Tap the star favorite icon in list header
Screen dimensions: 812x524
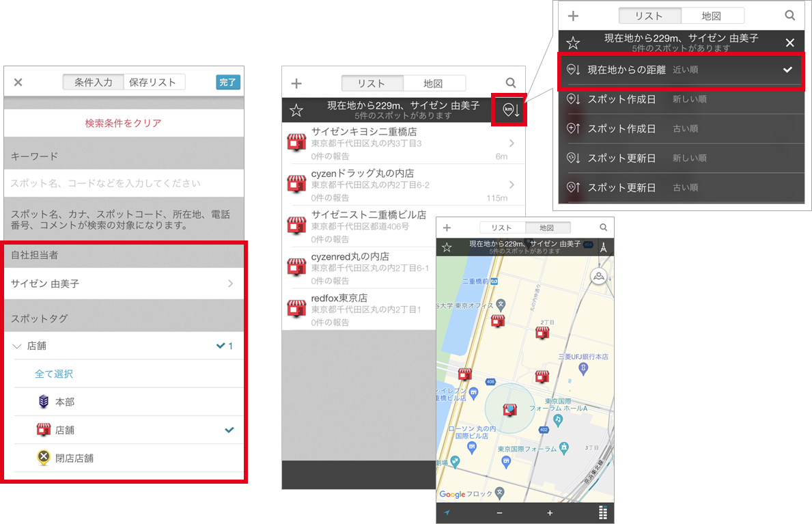[296, 110]
